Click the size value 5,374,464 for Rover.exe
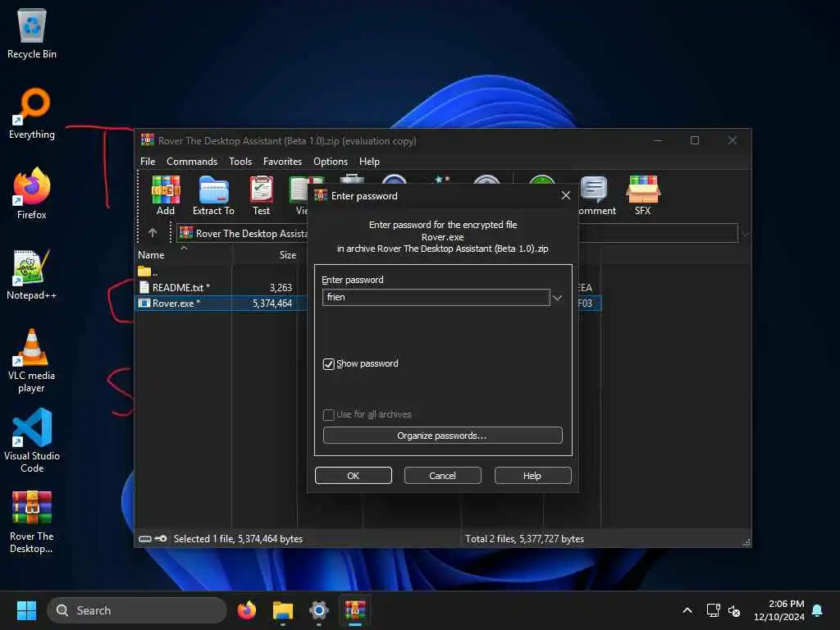Image resolution: width=840 pixels, height=630 pixels. coord(272,304)
